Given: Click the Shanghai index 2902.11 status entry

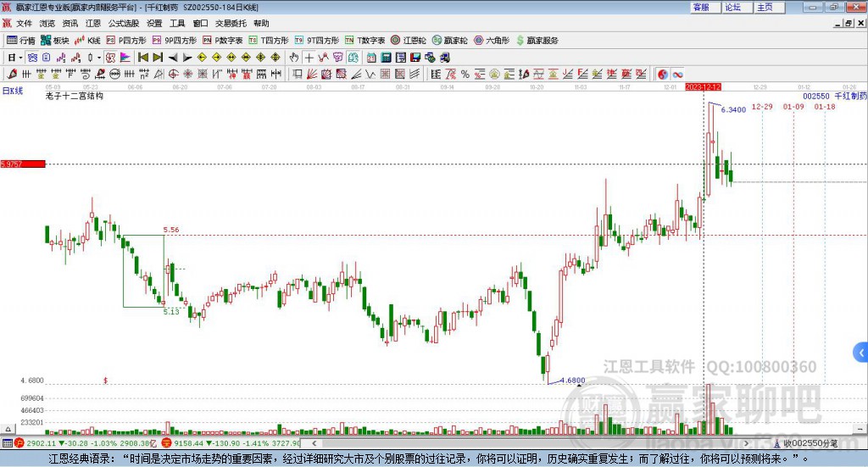Looking at the screenshot, I should click(x=87, y=443).
